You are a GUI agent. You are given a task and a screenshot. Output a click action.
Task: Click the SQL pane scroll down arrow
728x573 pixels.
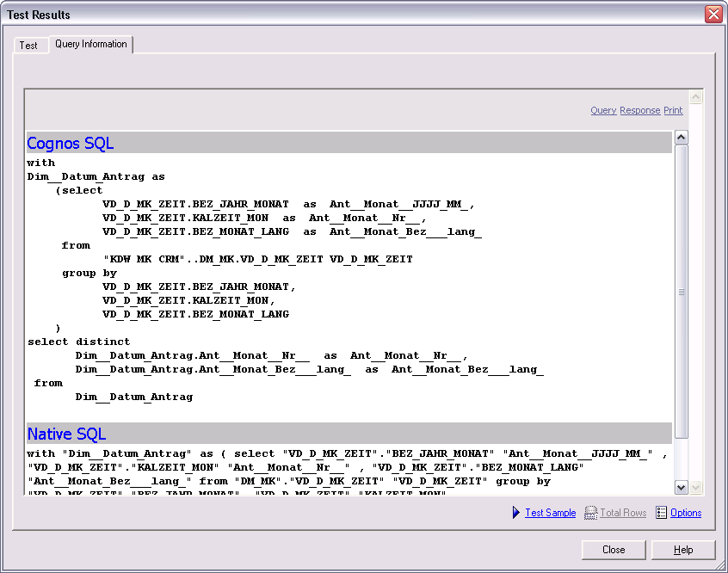(681, 487)
